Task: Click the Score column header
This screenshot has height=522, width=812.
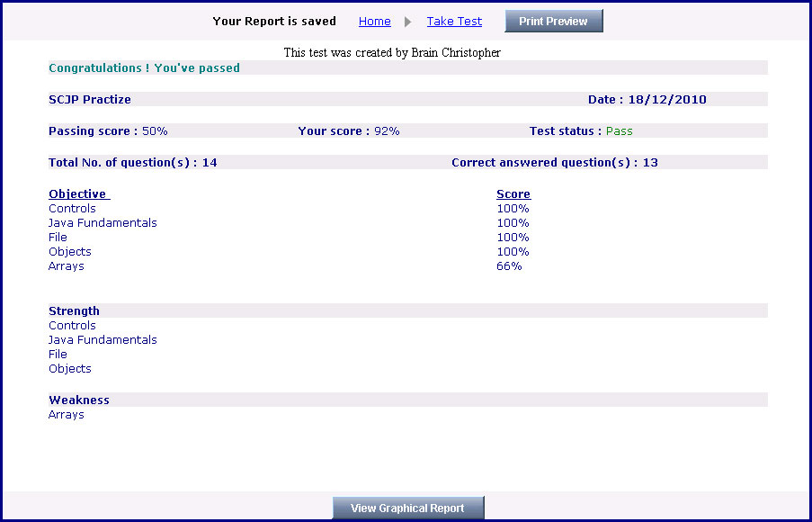Action: 513,193
